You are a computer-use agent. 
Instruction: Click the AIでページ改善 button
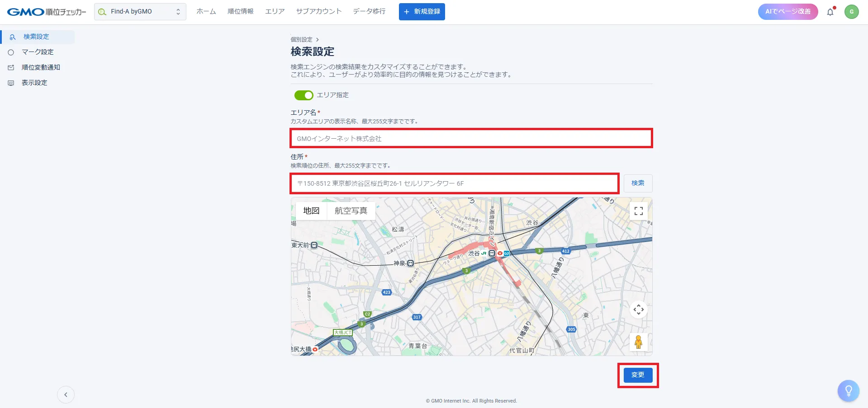point(788,12)
